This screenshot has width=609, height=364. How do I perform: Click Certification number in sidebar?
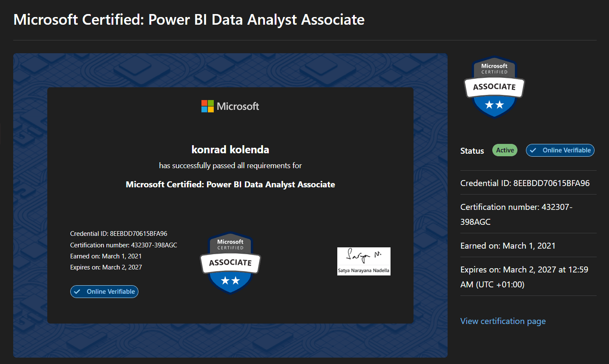point(517,214)
